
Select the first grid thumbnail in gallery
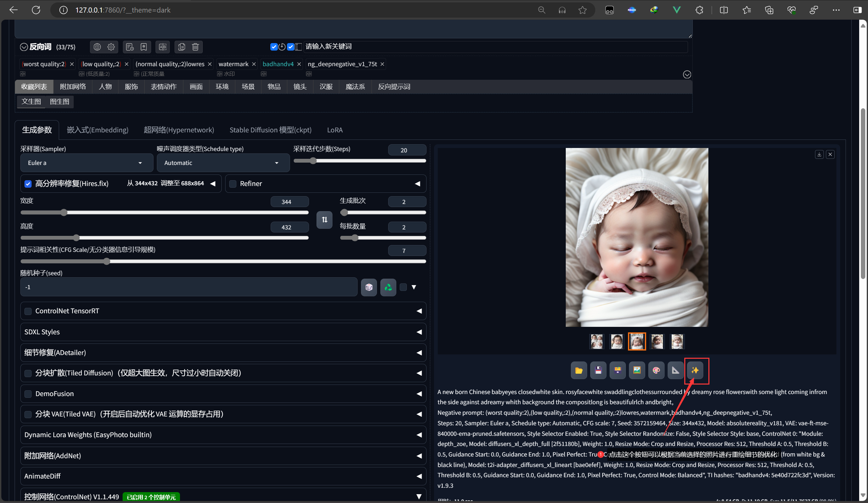pyautogui.click(x=597, y=341)
